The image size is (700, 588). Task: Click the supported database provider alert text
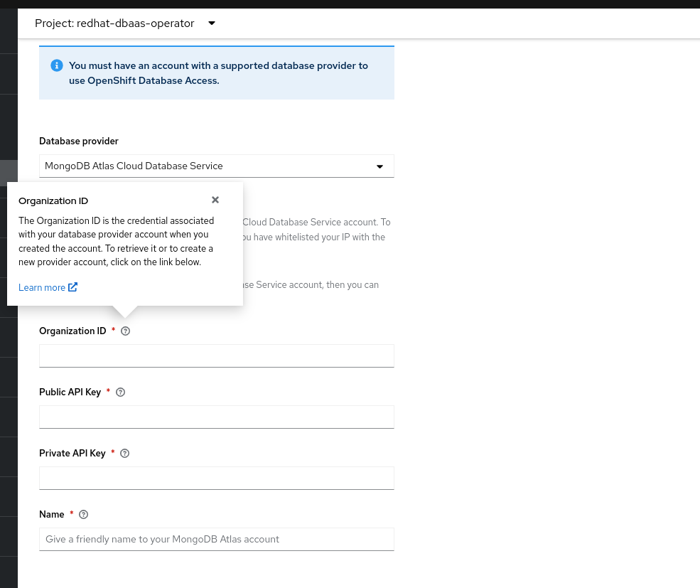pyautogui.click(x=218, y=73)
